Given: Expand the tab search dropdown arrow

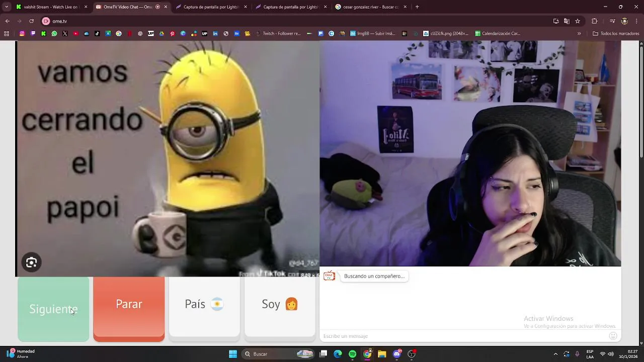Looking at the screenshot, I should (x=7, y=7).
